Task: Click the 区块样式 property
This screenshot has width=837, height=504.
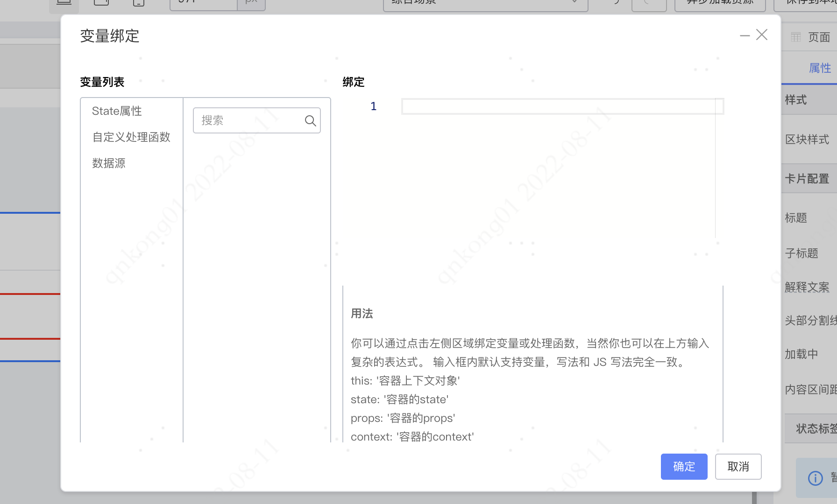Action: [807, 140]
